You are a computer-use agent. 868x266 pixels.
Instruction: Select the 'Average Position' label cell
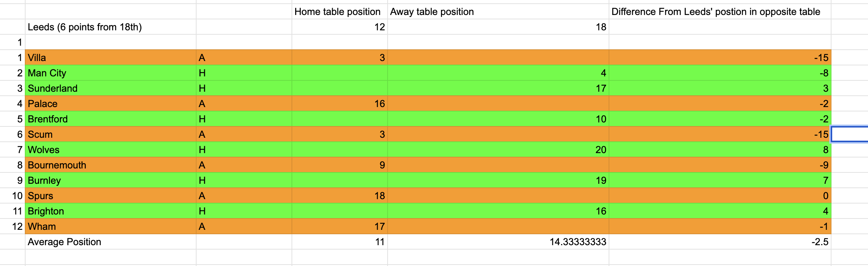pos(110,242)
